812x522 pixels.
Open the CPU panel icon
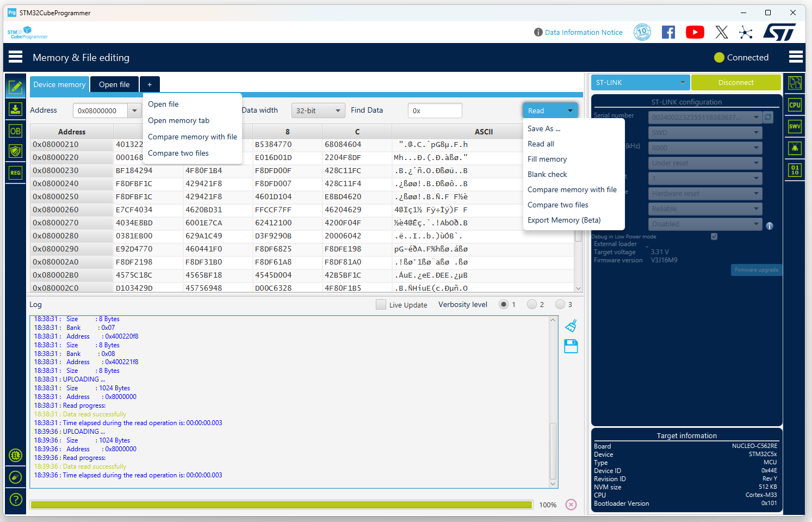(795, 105)
